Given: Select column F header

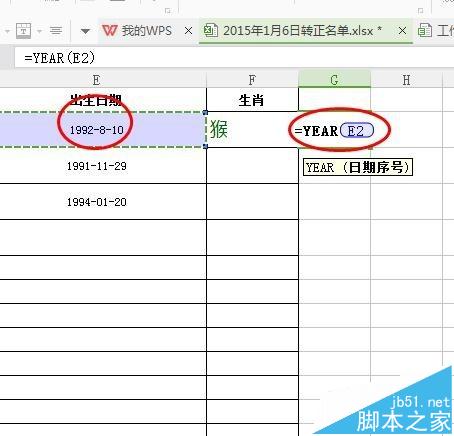Looking at the screenshot, I should pyautogui.click(x=252, y=80).
